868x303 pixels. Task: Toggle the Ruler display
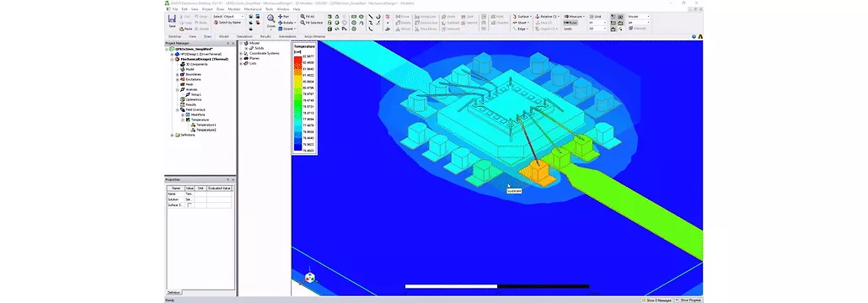click(x=571, y=23)
